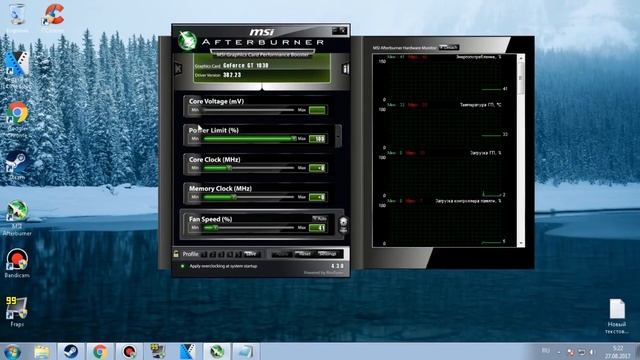Open Recycle Bin desktop icon
This screenshot has height=360, width=640.
(17, 18)
